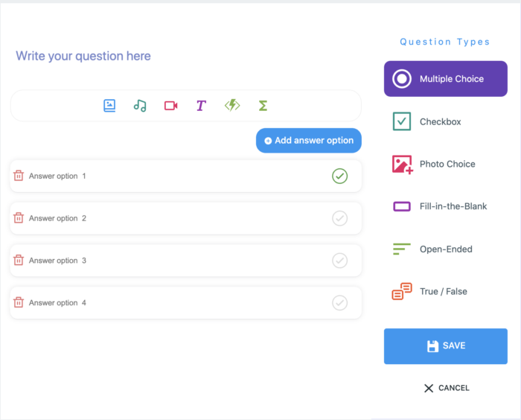Viewport: 521px width, 420px height.
Task: Remove Answer option 3 using trash icon
Action: (19, 261)
